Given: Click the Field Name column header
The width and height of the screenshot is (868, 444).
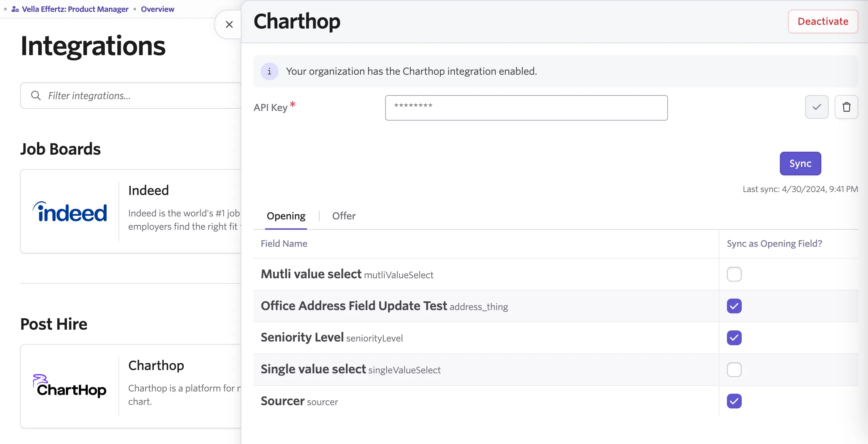Looking at the screenshot, I should 284,243.
